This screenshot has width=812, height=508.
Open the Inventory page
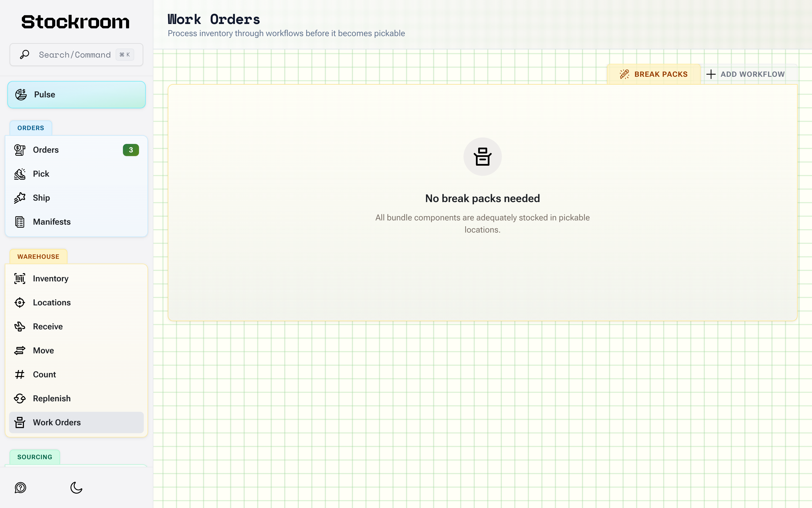pyautogui.click(x=76, y=279)
